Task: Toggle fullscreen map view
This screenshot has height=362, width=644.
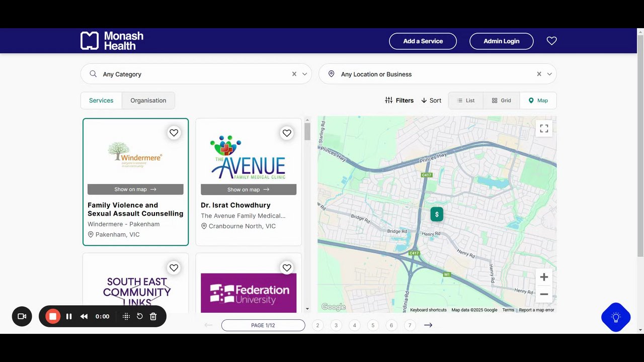Action: [x=544, y=129]
